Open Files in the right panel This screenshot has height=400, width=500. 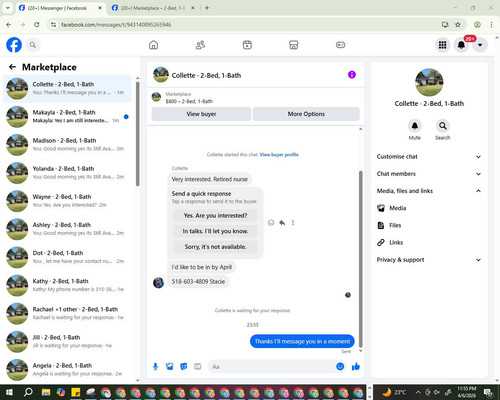coord(429,225)
